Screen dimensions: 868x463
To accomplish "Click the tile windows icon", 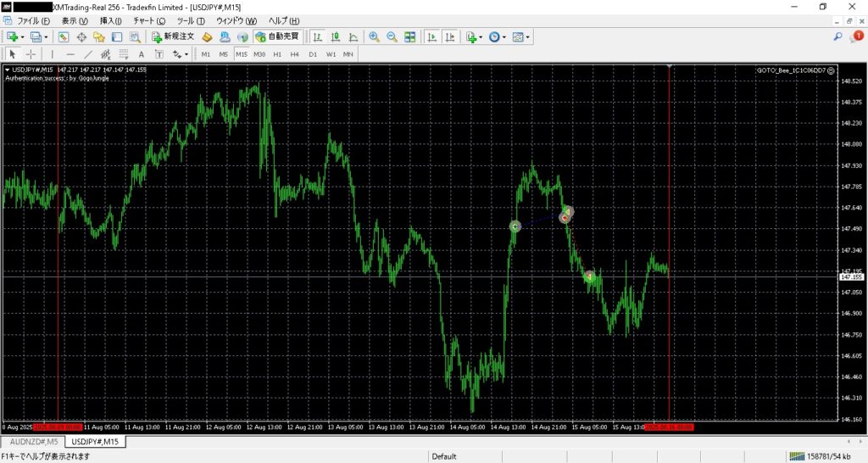I will 410,36.
